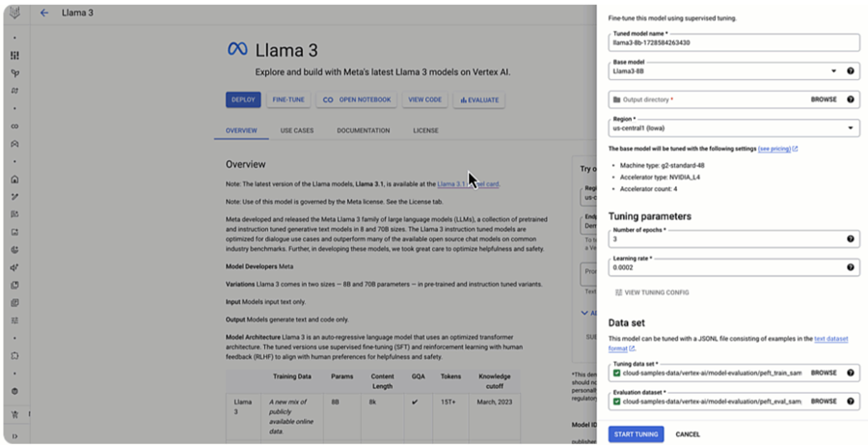Click the help icon for Number of epochs
This screenshot has width=868, height=445.
851,238
